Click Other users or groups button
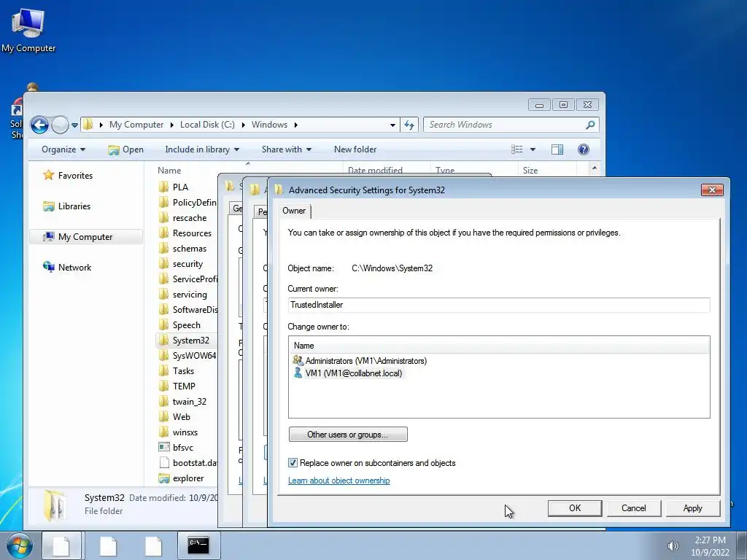The height and width of the screenshot is (560, 747). pyautogui.click(x=348, y=435)
